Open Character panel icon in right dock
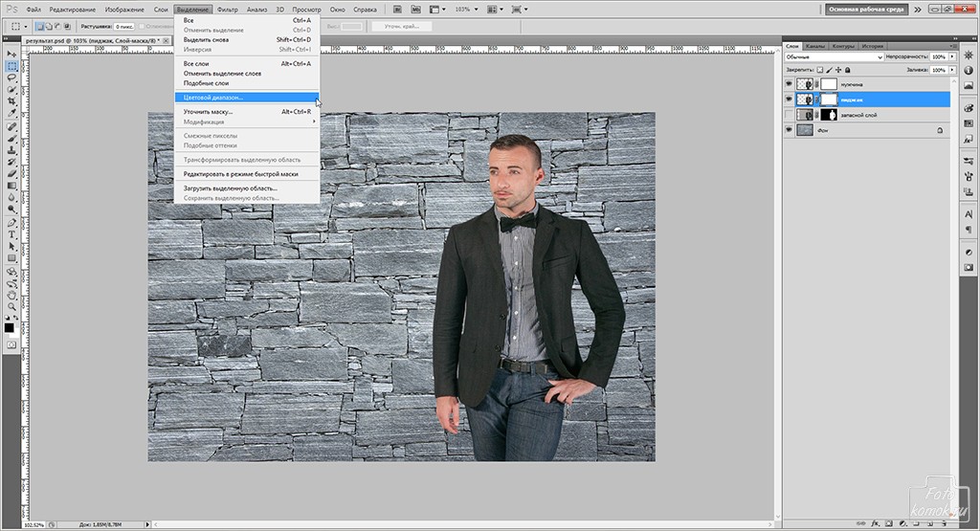 [969, 214]
